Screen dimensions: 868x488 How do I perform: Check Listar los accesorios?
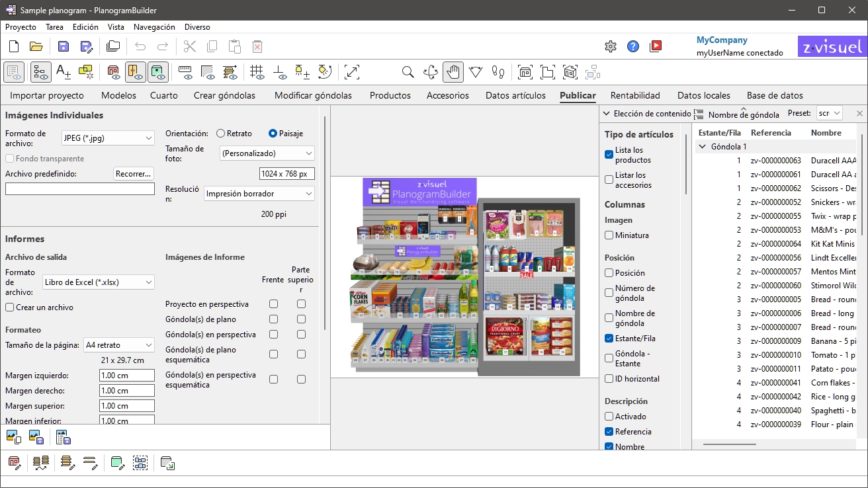tap(609, 180)
